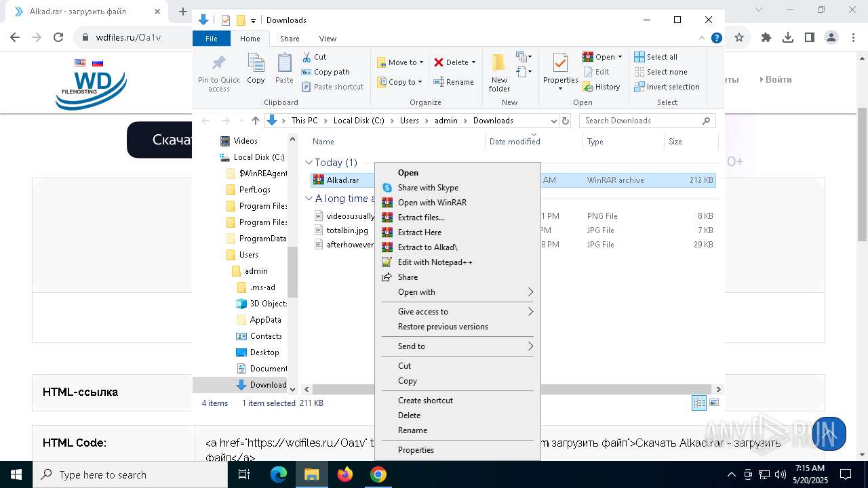This screenshot has height=488, width=868.
Task: Click the Войти link on webpage
Action: coord(778,79)
